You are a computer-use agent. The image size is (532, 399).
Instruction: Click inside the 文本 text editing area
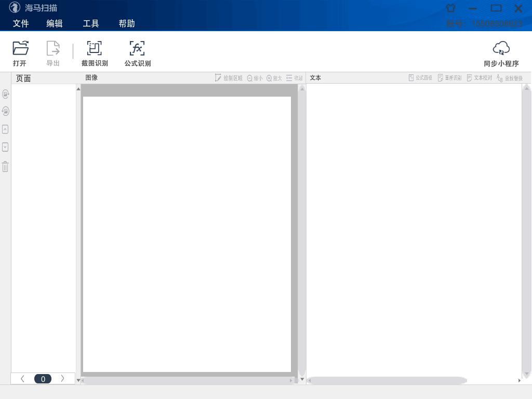pos(414,230)
